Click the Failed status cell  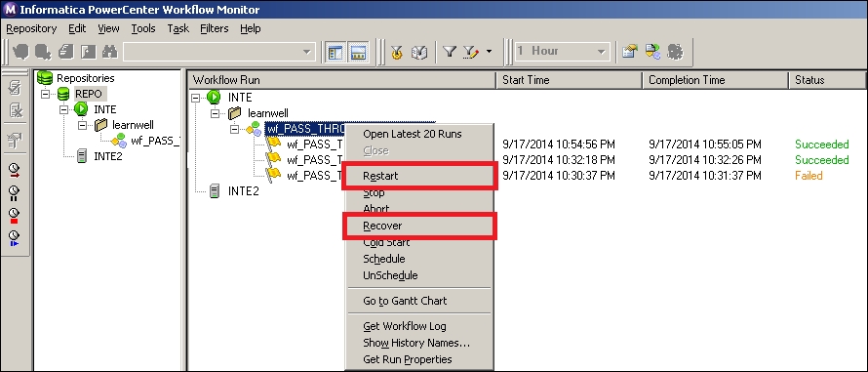click(809, 176)
